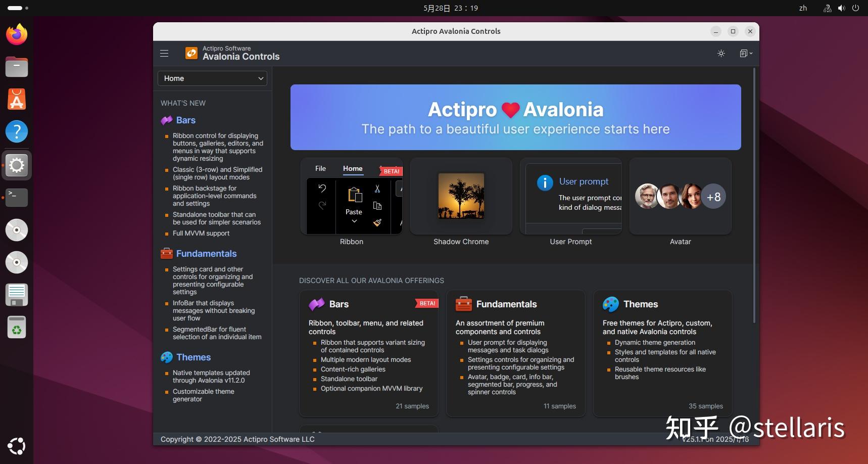Expand the Paste split button chevron
This screenshot has height=464, width=868.
click(353, 221)
